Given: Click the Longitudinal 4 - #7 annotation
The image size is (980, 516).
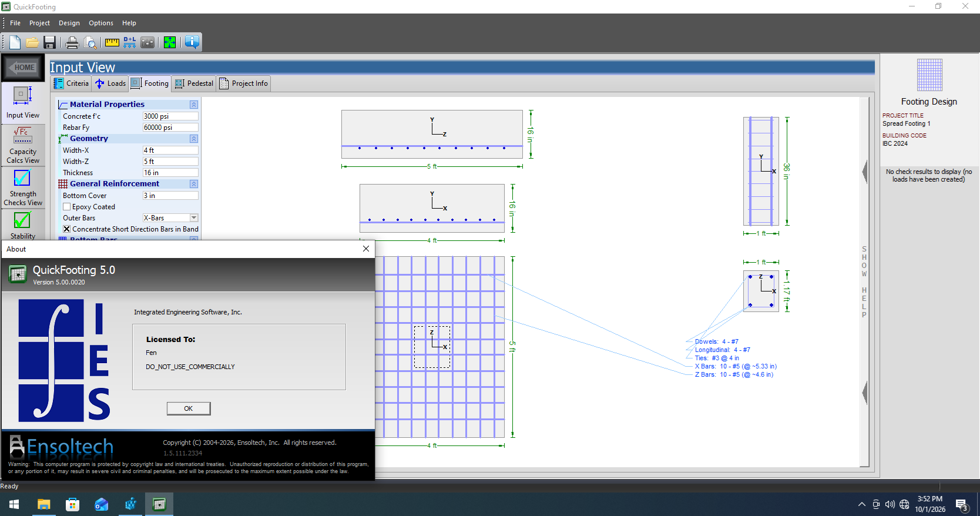Looking at the screenshot, I should coord(723,350).
